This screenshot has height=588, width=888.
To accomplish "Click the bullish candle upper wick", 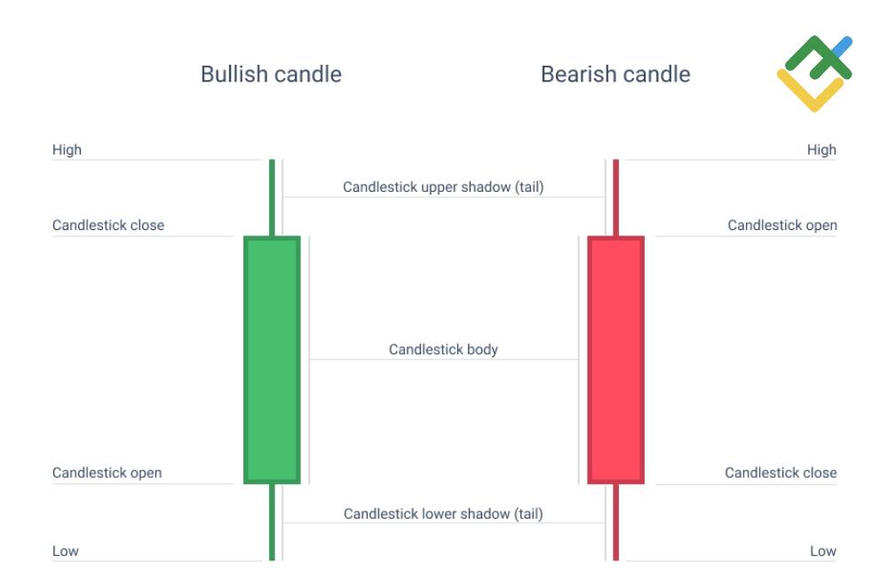I will click(x=272, y=197).
